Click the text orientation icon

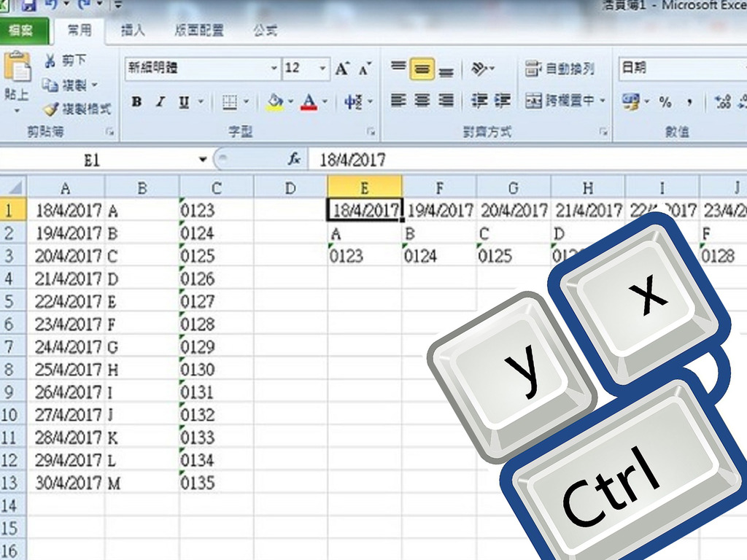479,69
